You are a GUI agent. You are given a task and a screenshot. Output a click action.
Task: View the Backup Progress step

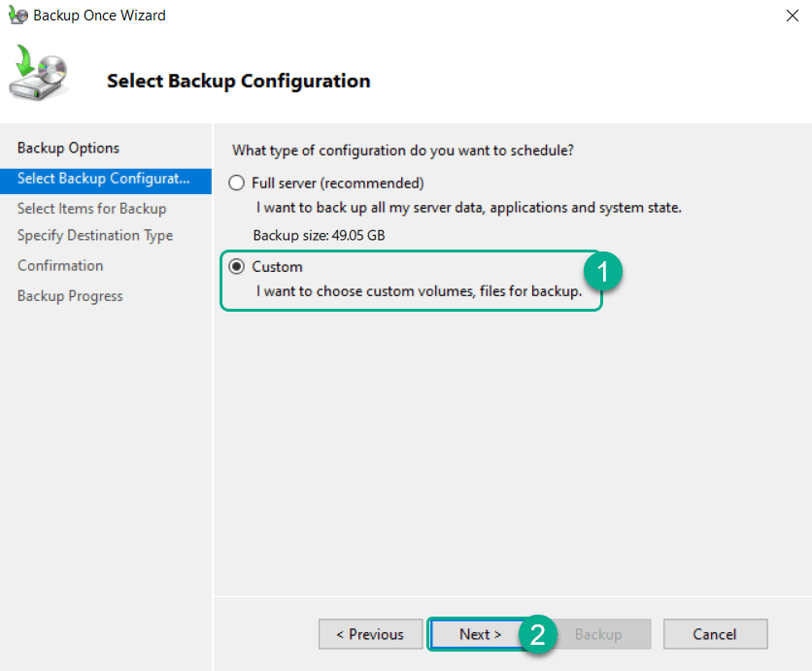(70, 296)
